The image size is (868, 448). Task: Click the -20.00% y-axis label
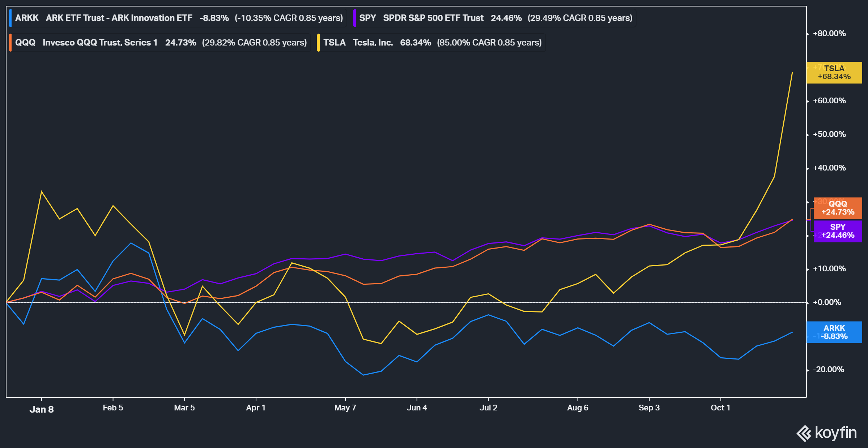point(829,370)
